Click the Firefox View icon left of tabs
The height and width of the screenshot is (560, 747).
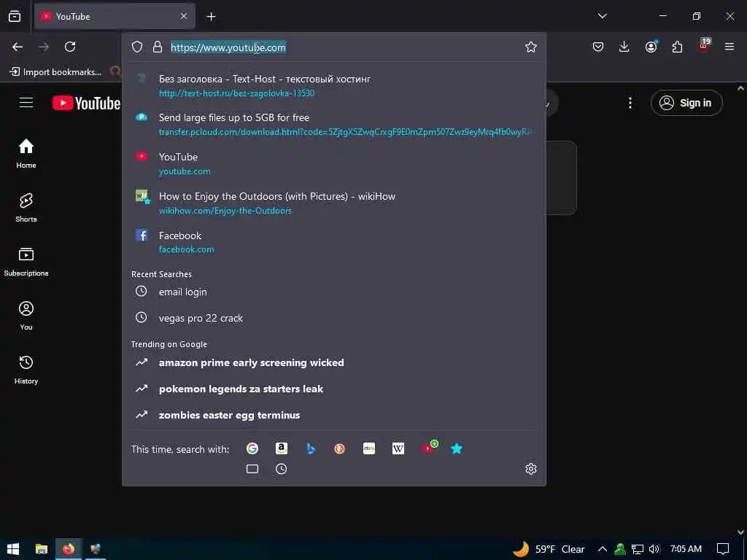15,16
